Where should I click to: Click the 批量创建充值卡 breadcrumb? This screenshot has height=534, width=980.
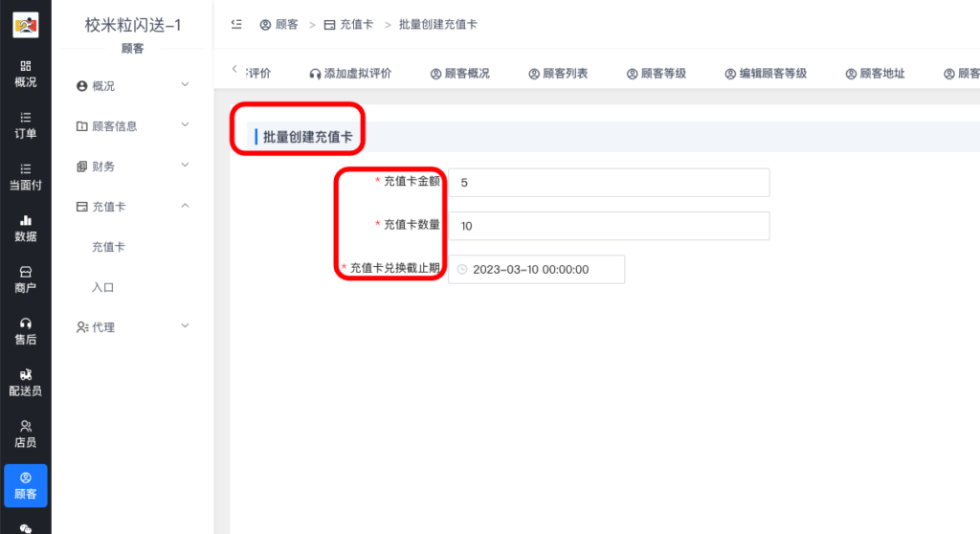click(x=437, y=24)
